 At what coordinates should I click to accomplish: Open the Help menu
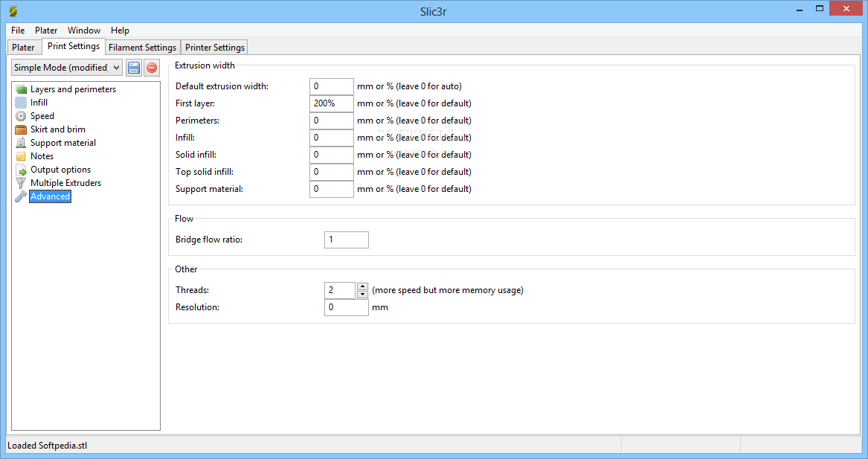(120, 31)
